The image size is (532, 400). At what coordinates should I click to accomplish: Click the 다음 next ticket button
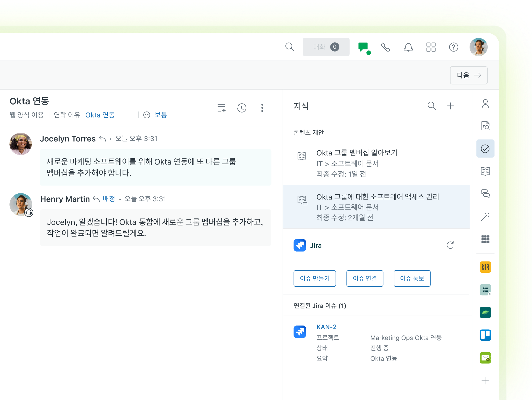click(x=469, y=75)
